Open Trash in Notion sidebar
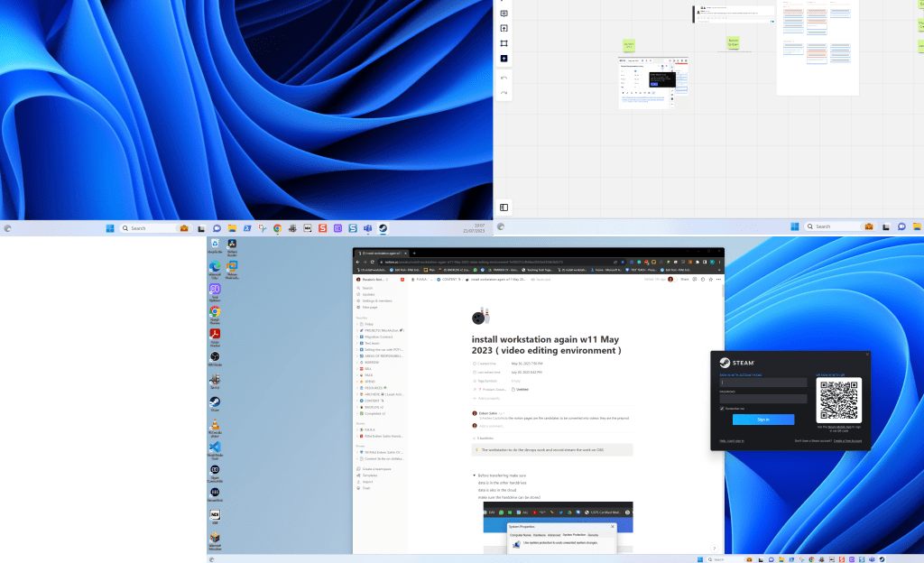924x563 pixels. tap(366, 488)
